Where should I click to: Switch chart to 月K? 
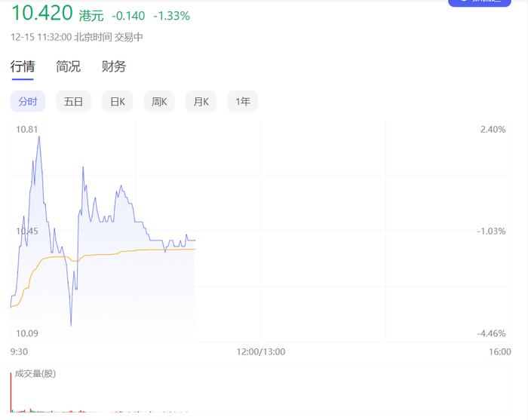[x=201, y=101]
